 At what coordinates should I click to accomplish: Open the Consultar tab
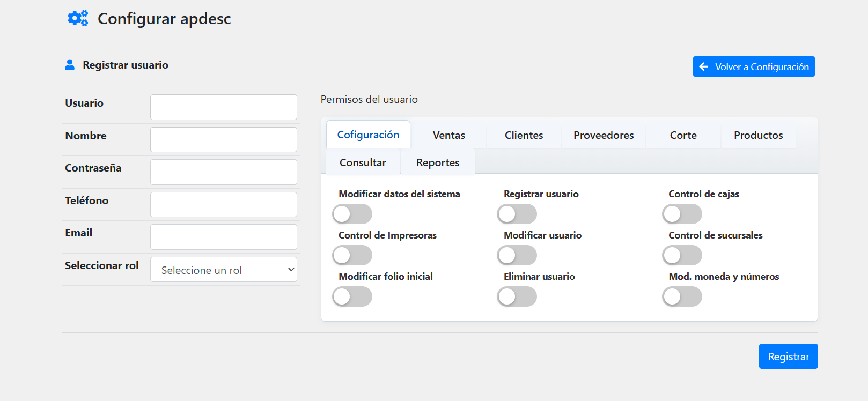click(363, 162)
